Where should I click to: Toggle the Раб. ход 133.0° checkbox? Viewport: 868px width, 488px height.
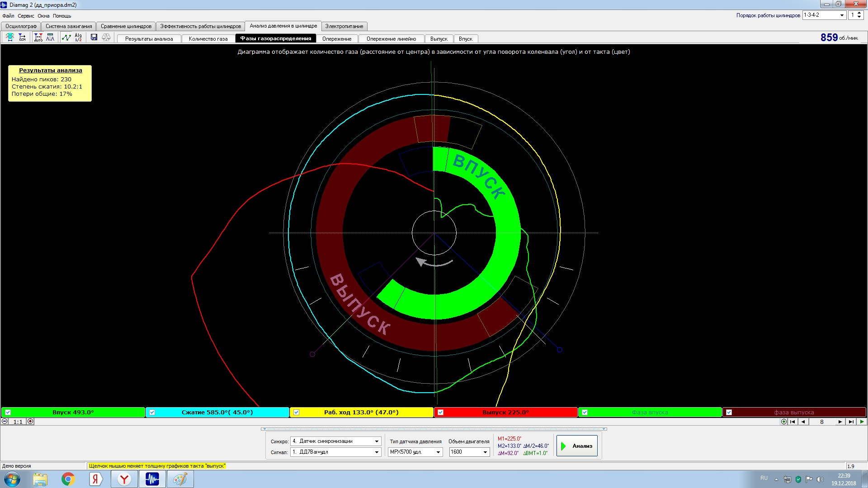click(296, 413)
